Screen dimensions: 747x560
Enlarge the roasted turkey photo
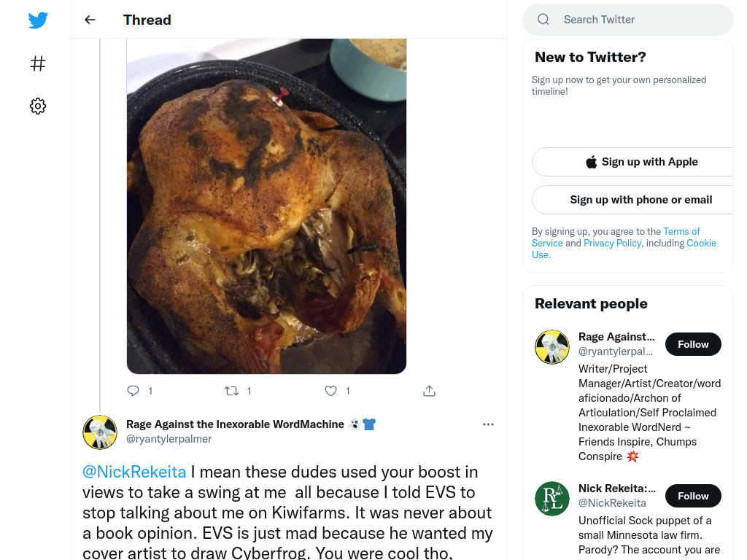click(x=266, y=206)
